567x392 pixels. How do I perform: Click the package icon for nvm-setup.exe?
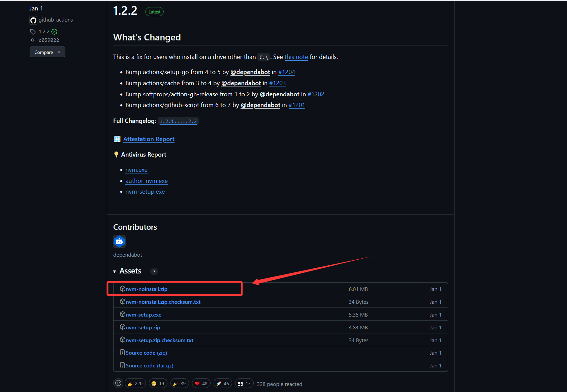tap(123, 314)
